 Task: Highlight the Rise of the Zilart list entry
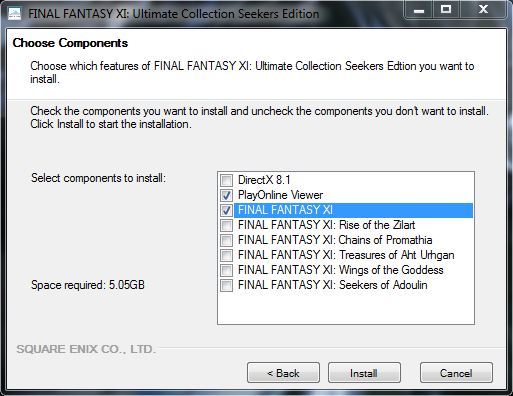point(326,225)
